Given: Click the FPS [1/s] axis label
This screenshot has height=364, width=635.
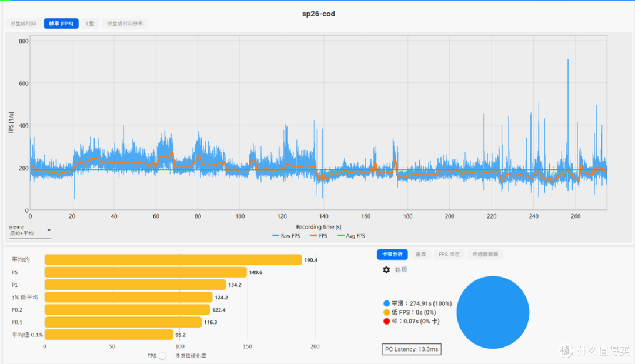Looking at the screenshot, I should pos(11,123).
